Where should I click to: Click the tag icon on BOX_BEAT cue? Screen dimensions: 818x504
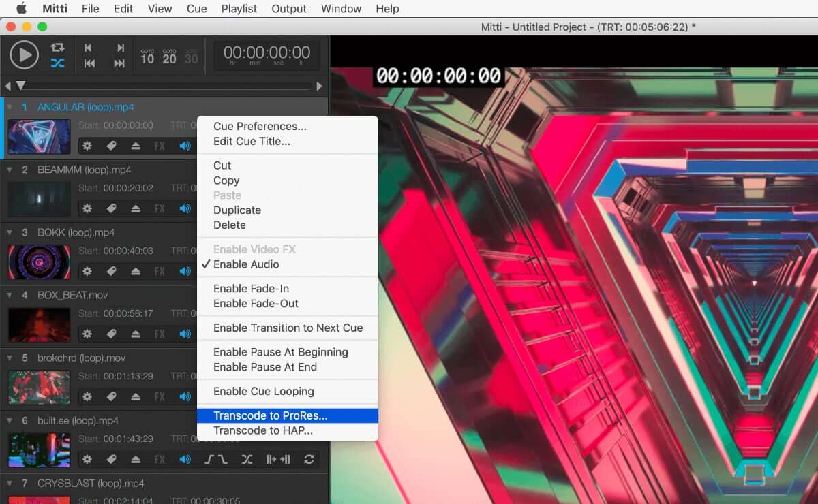(111, 334)
